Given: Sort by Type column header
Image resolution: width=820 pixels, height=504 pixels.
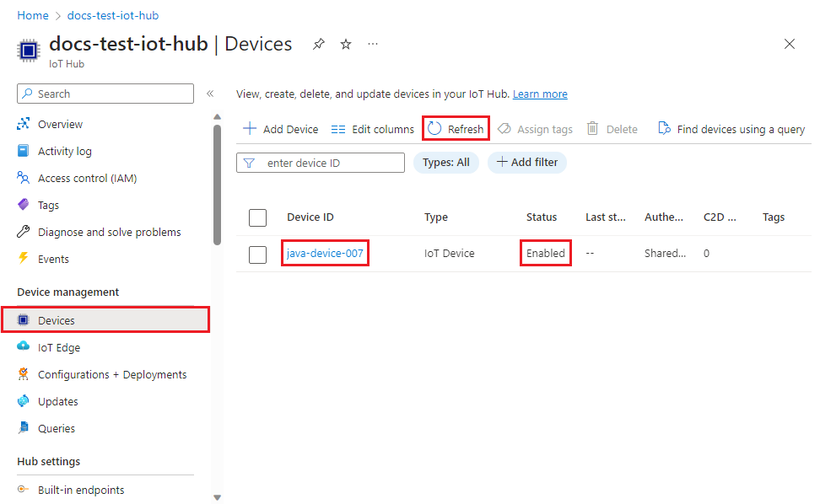Looking at the screenshot, I should pyautogui.click(x=435, y=217).
